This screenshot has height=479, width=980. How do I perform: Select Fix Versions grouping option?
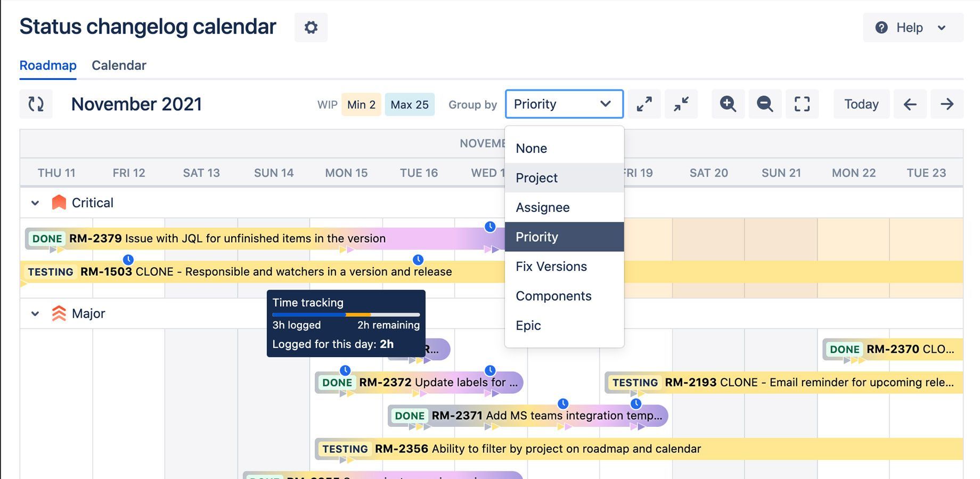point(564,266)
